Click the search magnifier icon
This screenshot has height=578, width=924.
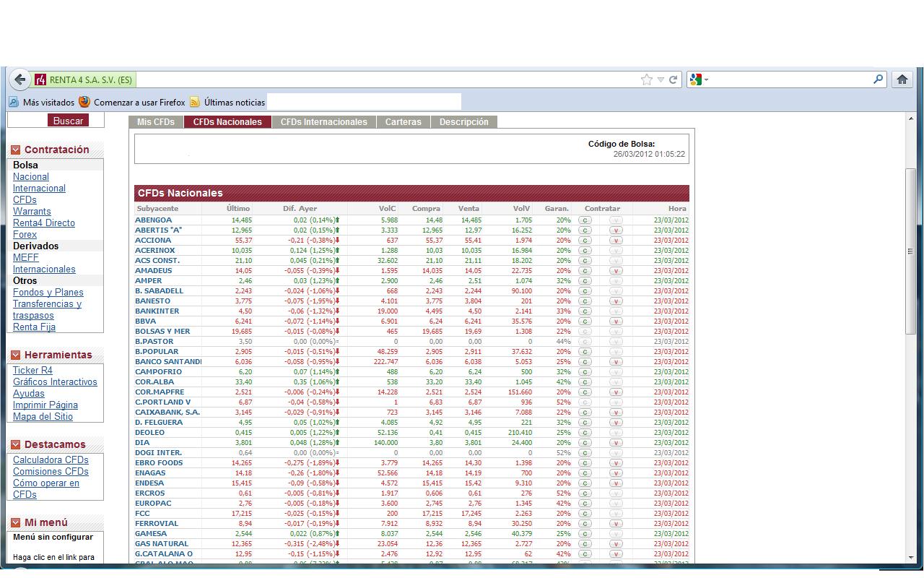tap(878, 79)
